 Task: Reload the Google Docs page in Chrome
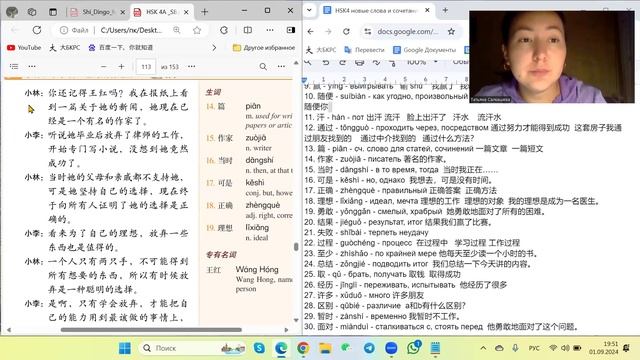pos(346,31)
